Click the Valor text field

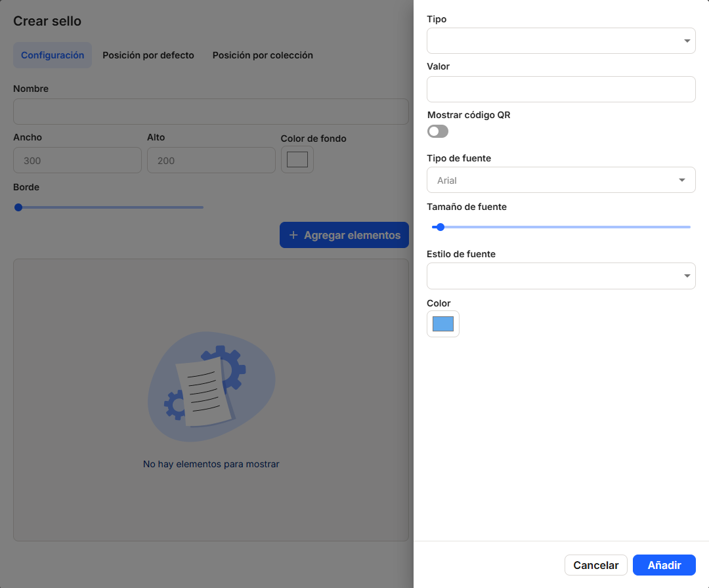click(561, 89)
